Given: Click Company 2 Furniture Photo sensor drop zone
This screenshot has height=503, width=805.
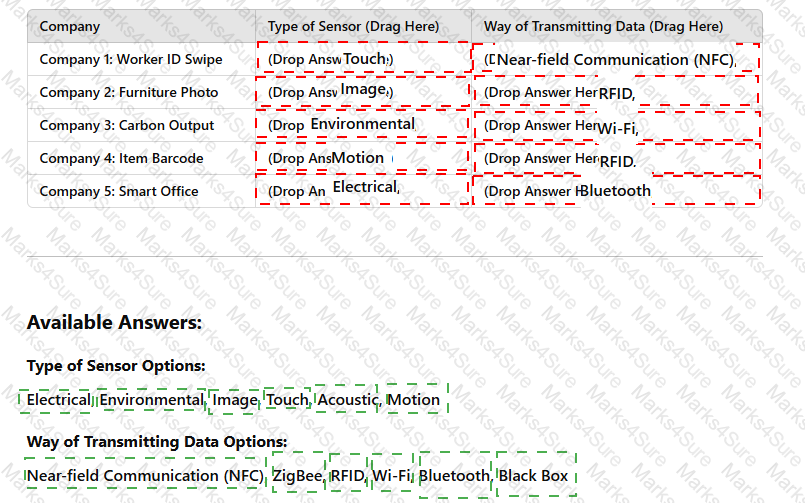Looking at the screenshot, I should click(x=363, y=92).
